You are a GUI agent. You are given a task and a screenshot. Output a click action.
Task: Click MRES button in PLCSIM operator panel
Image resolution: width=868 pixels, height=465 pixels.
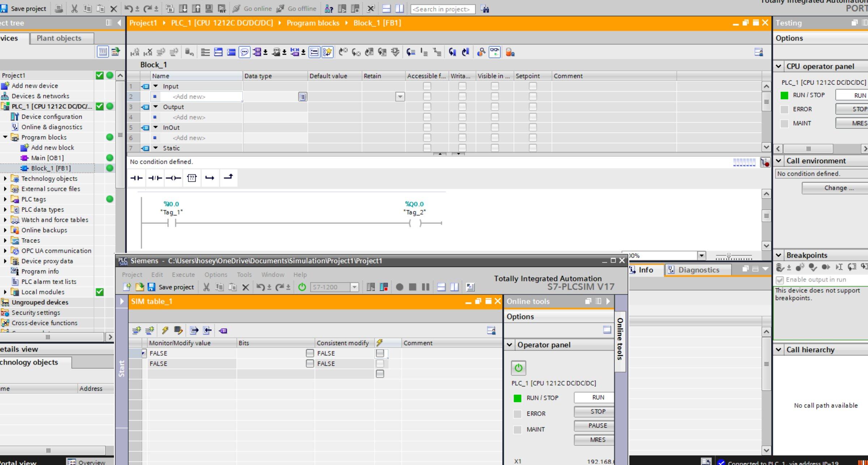[594, 440]
